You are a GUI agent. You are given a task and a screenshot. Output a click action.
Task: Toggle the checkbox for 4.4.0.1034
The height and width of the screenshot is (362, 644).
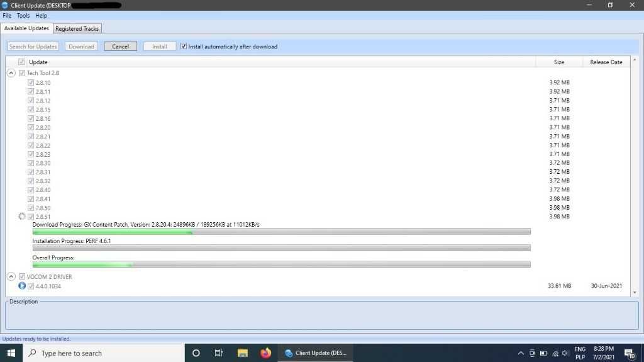[x=31, y=286]
